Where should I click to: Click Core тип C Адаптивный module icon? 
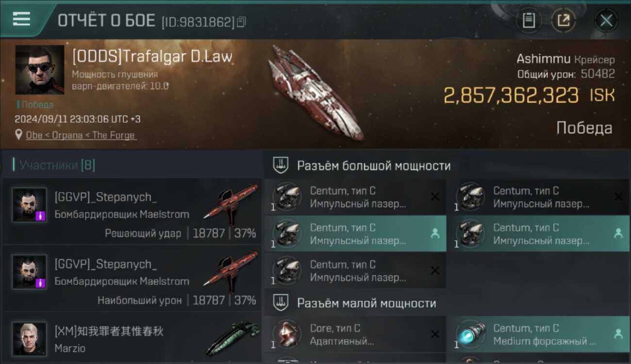coord(286,334)
